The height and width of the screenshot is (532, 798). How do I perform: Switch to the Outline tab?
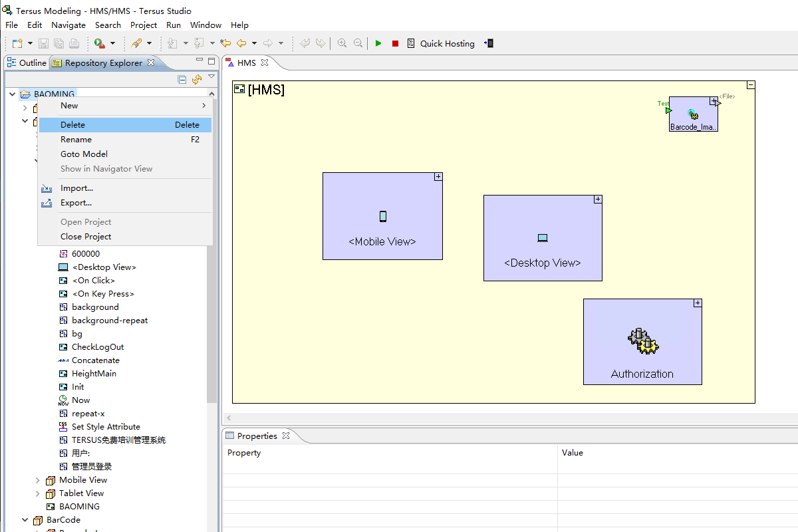point(27,63)
